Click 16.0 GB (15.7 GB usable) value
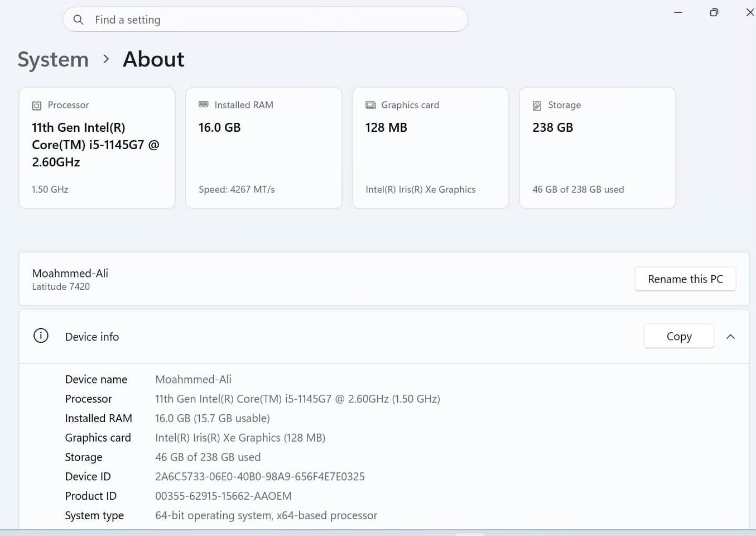 pos(213,418)
